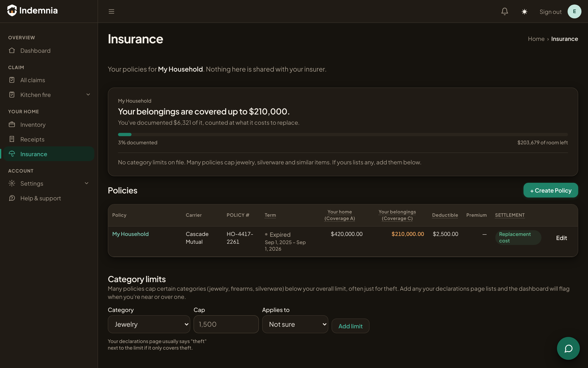Open Inventory page
Viewport: 588px width, 368px height.
click(x=49, y=125)
